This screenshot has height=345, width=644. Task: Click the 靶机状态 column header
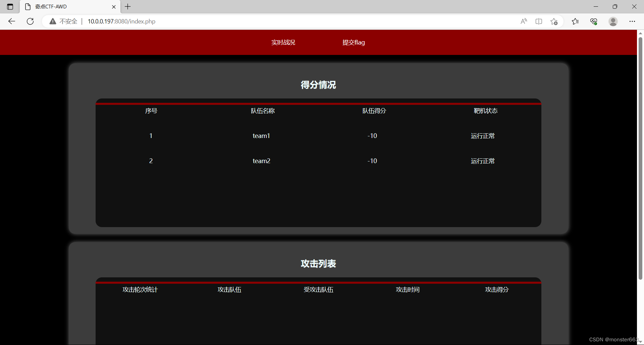coord(485,111)
